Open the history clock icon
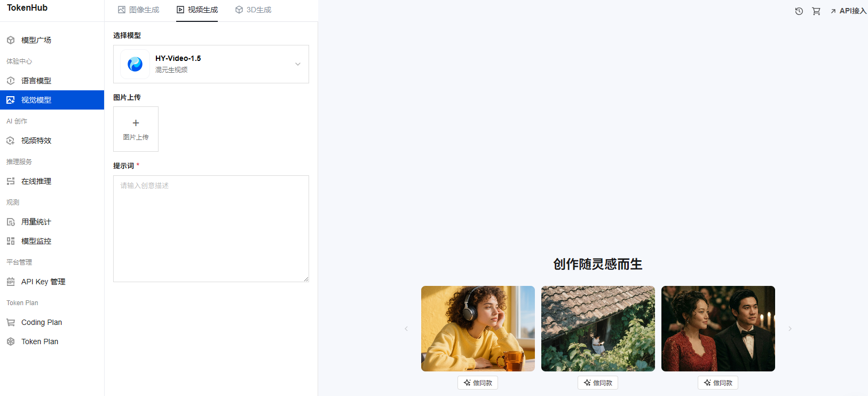Viewport: 868px width, 396px height. [799, 11]
